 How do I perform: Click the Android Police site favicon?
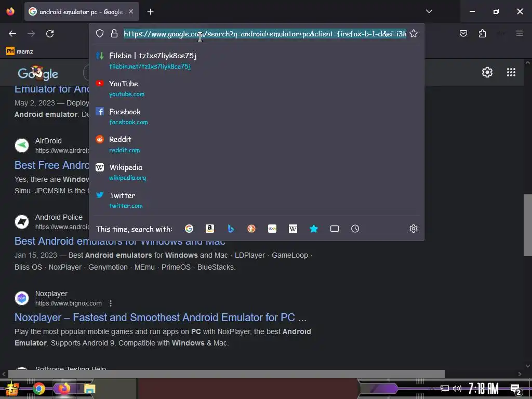[22, 222]
